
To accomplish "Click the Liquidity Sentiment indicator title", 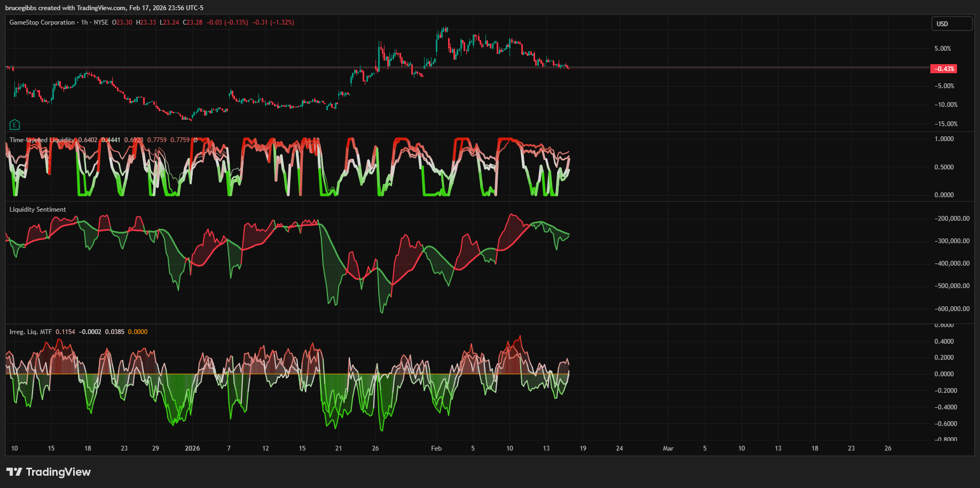I will coord(37,210).
